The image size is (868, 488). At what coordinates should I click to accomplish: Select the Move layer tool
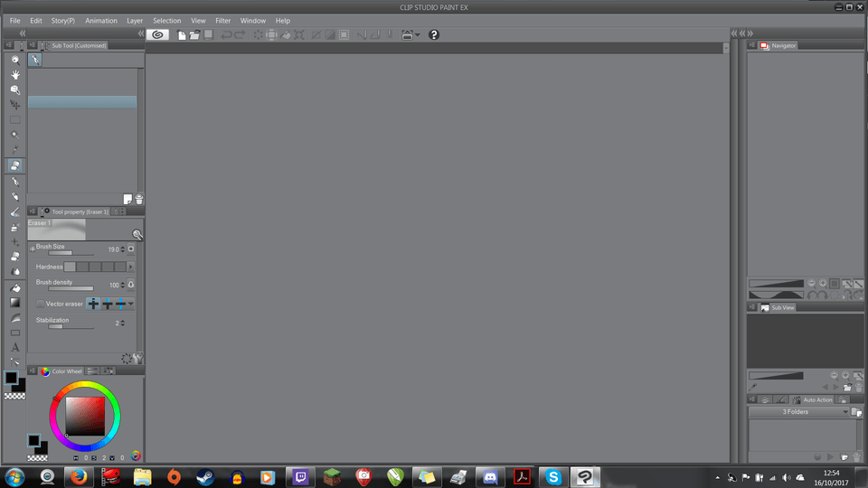click(15, 105)
